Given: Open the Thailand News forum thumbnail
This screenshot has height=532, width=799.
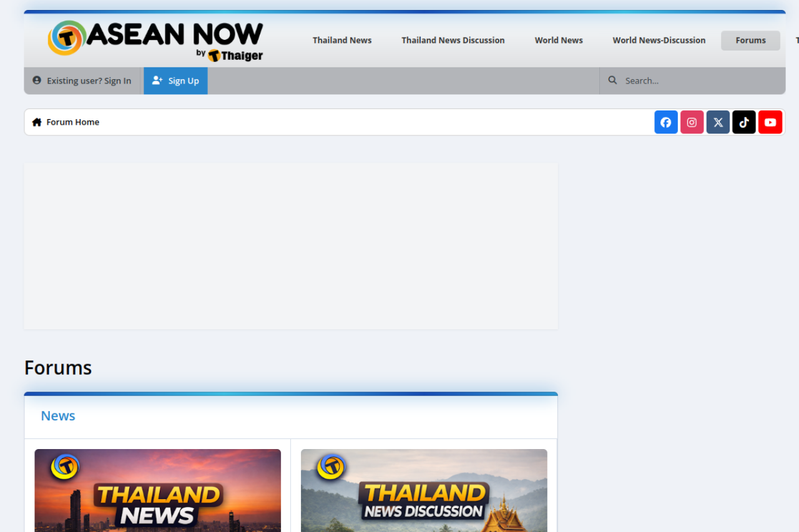Looking at the screenshot, I should 157,490.
